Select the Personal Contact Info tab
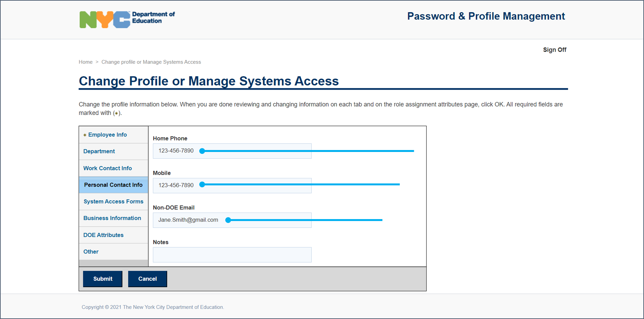 (113, 185)
